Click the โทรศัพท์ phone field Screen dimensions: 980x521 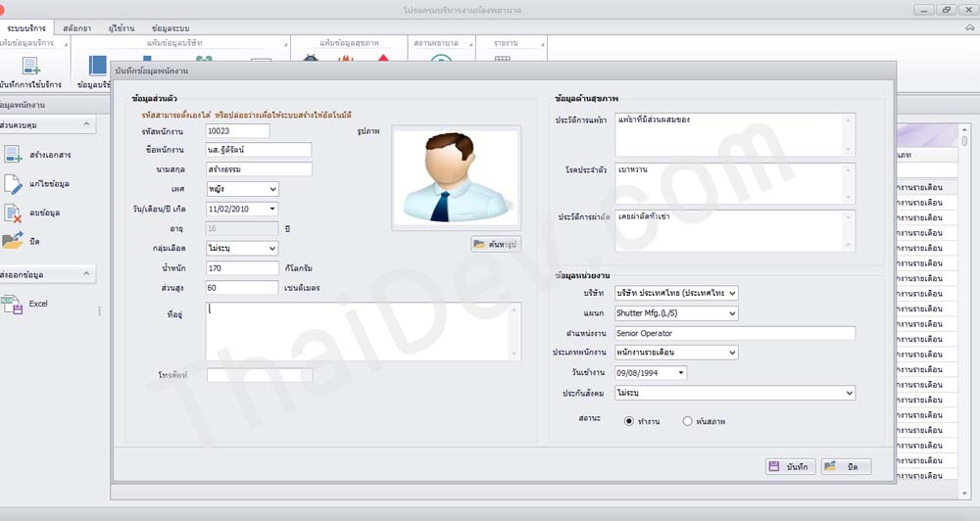point(260,375)
